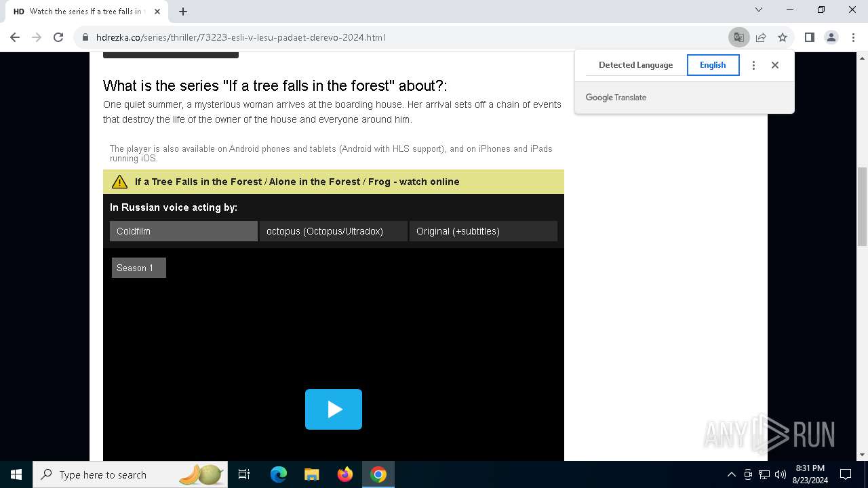This screenshot has height=488, width=868.
Task: Open the network tray icon
Action: pyautogui.click(x=764, y=474)
